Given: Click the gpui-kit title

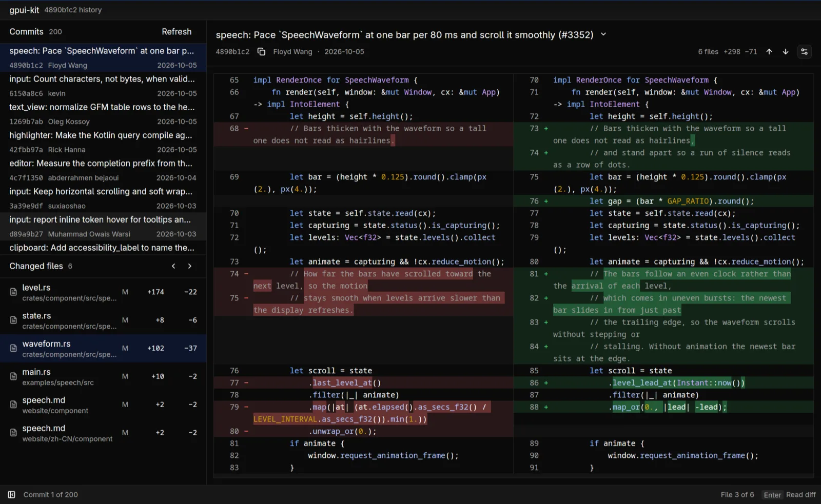Looking at the screenshot, I should click(24, 10).
